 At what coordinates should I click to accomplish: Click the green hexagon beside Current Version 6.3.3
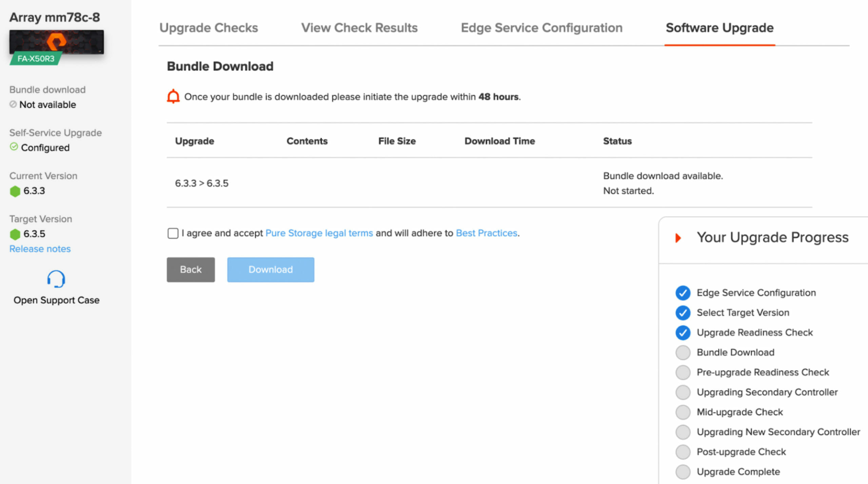(15, 191)
